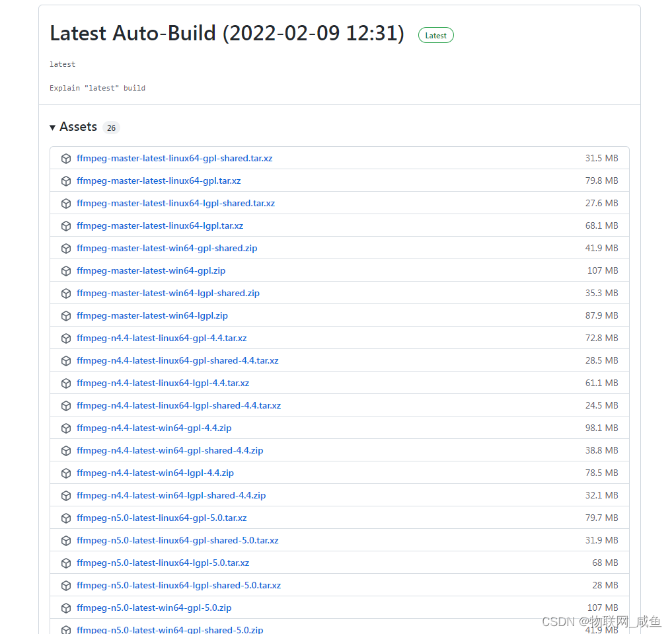
Task: Download ffmpeg-n4.4-latest-win64-gpl-shared-4.4.zip
Action: [170, 450]
